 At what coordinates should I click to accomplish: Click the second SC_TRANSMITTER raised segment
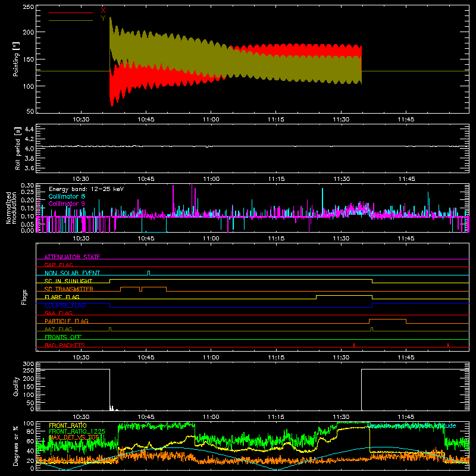(x=154, y=287)
